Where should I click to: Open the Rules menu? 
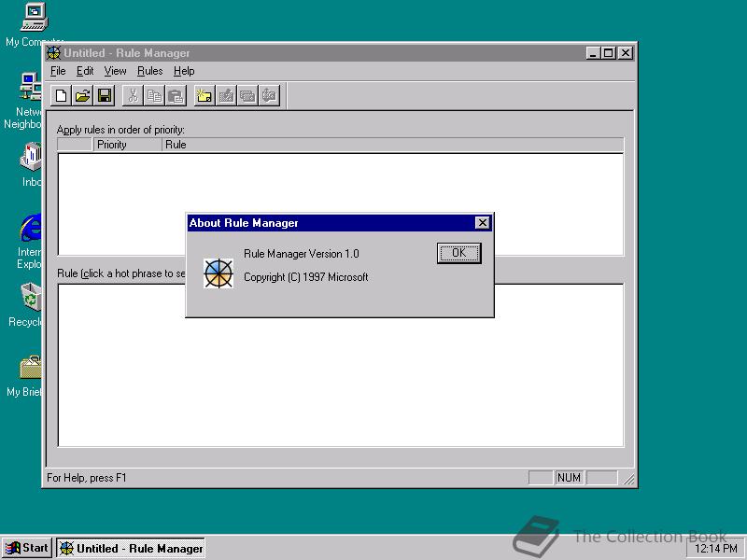pyautogui.click(x=149, y=70)
